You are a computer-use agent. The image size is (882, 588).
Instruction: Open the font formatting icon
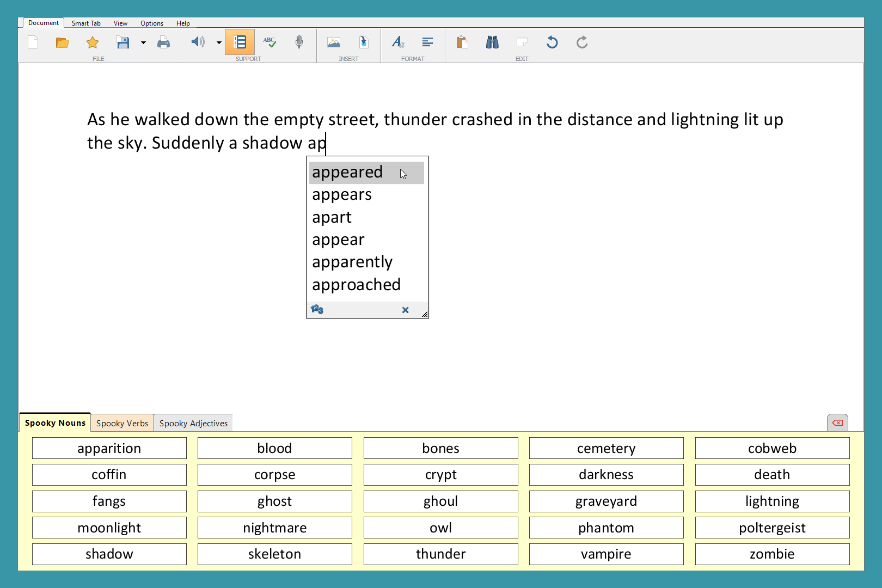(x=398, y=42)
